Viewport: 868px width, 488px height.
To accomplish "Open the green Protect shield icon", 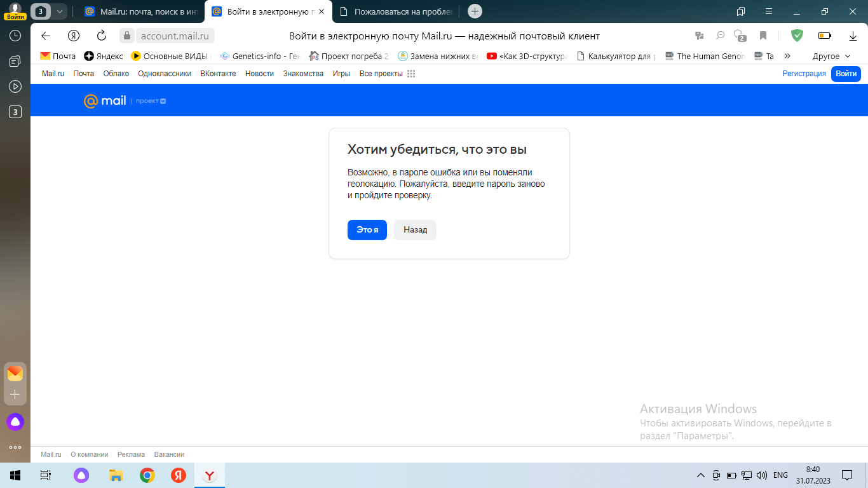I will 797,36.
